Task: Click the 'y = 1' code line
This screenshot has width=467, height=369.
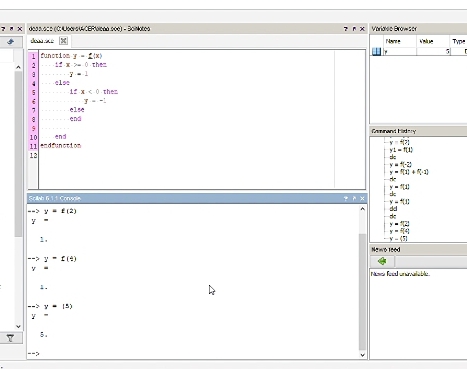Action: (79, 74)
